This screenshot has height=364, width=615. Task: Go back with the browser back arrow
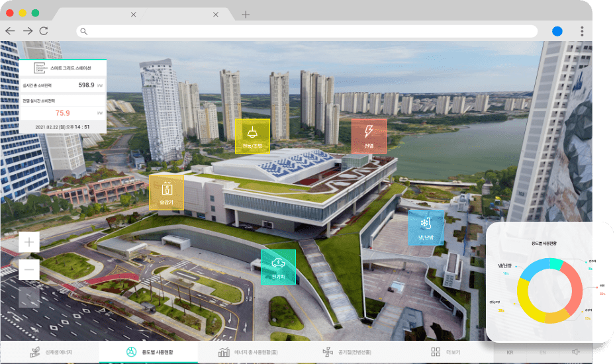click(x=10, y=31)
